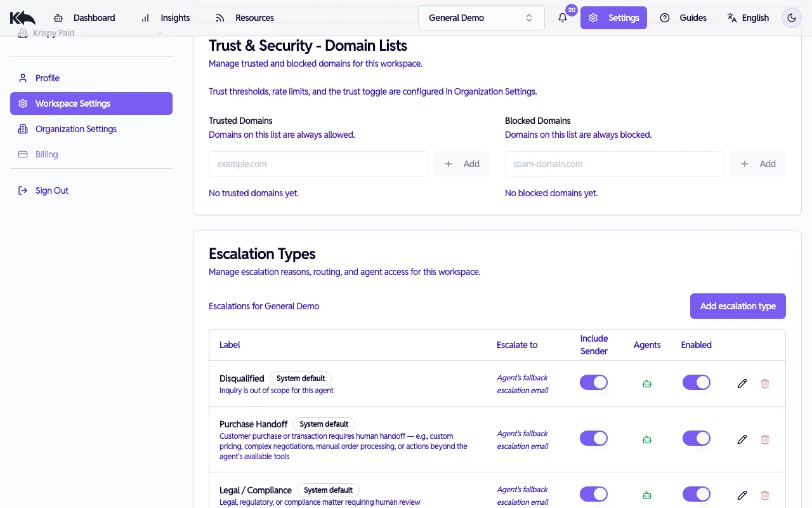Click the company logo in the top-left corner
The width and height of the screenshot is (812, 508).
[x=23, y=18]
